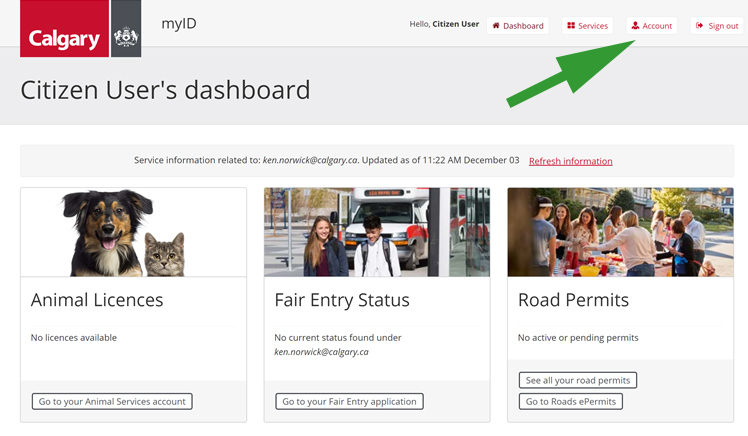
Task: Go to Roads ePermits
Action: (571, 402)
